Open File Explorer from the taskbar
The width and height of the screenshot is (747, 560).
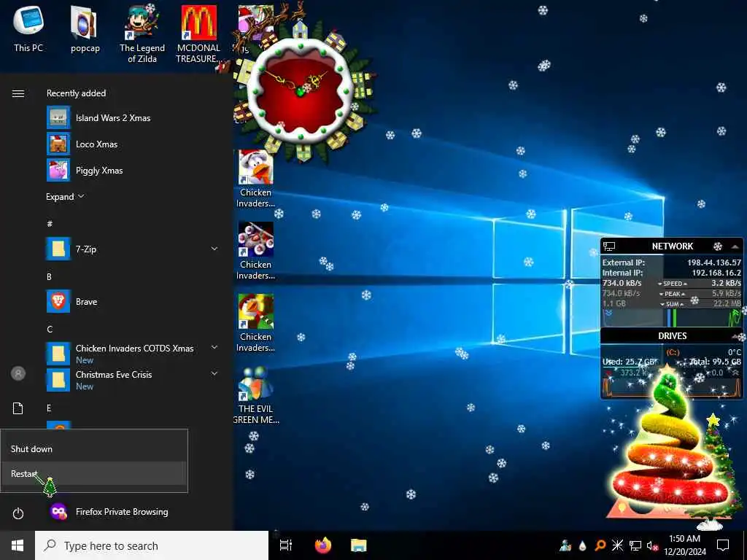click(359, 545)
